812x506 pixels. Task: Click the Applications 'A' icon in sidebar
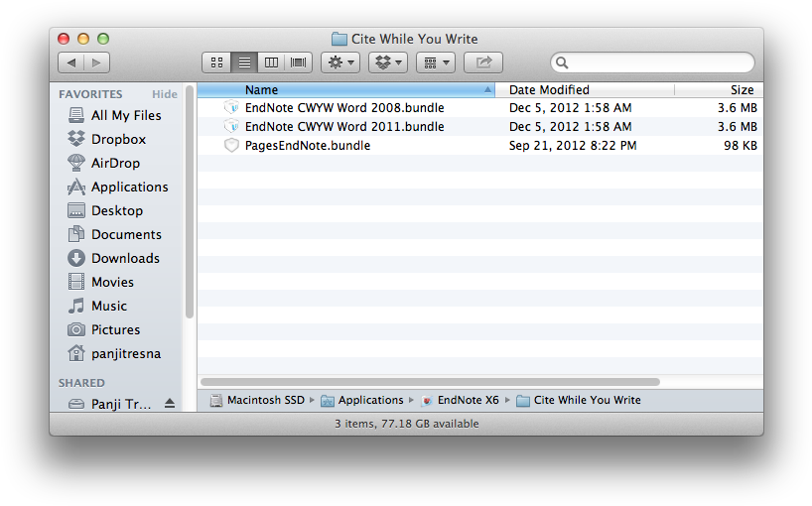[76, 187]
